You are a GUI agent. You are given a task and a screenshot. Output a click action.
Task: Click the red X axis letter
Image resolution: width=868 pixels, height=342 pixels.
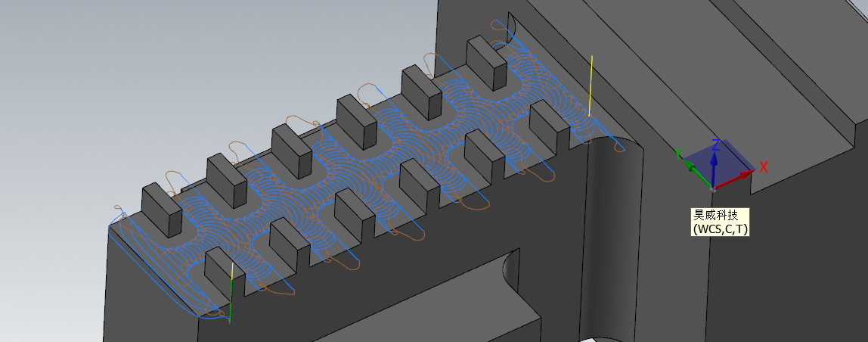coord(764,167)
